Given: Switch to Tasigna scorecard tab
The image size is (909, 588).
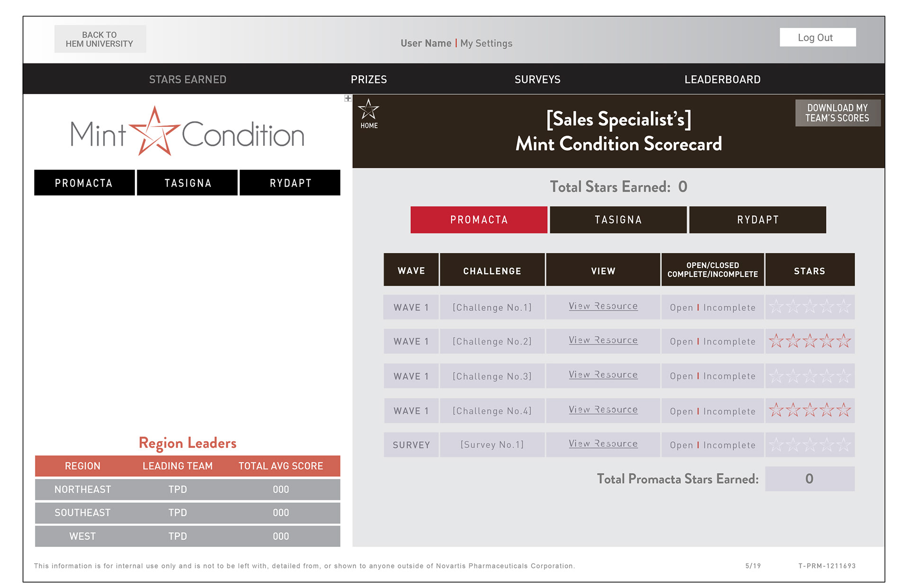Looking at the screenshot, I should (618, 220).
